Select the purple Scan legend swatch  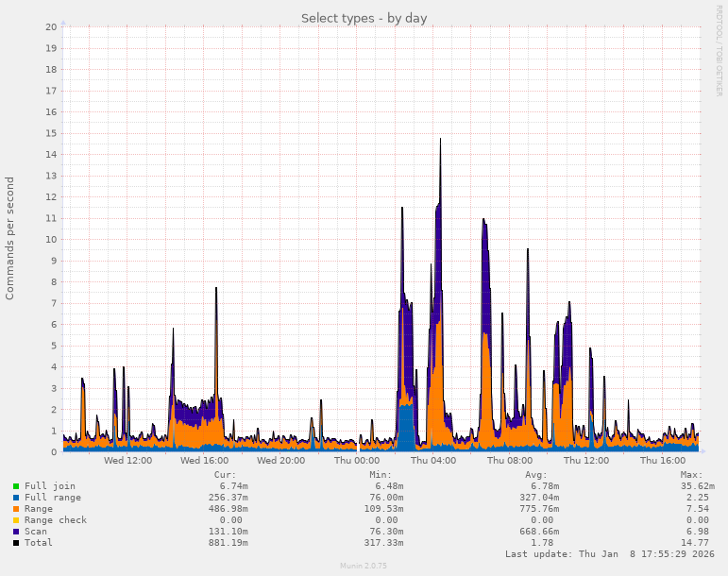coord(16,532)
